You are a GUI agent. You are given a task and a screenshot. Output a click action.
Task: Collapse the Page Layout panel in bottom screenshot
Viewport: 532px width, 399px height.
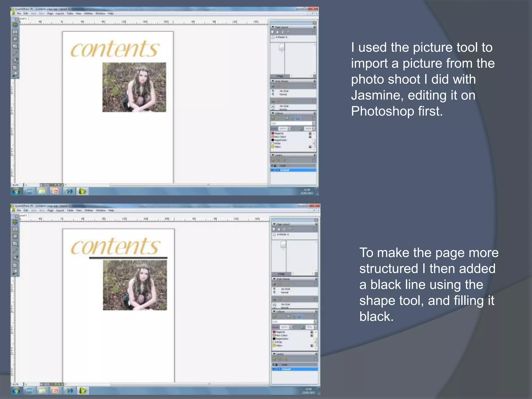(x=274, y=224)
